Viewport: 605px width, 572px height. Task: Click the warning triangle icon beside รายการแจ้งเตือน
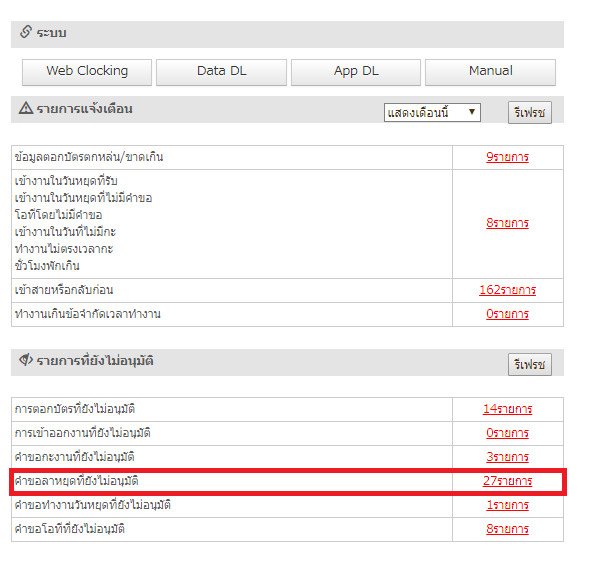point(26,108)
